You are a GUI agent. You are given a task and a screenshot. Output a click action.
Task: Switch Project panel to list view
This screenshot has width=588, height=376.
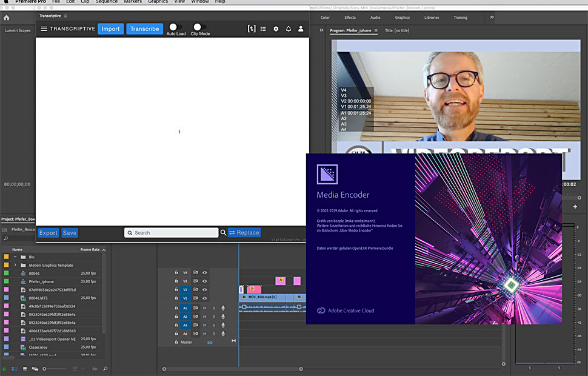(15, 369)
